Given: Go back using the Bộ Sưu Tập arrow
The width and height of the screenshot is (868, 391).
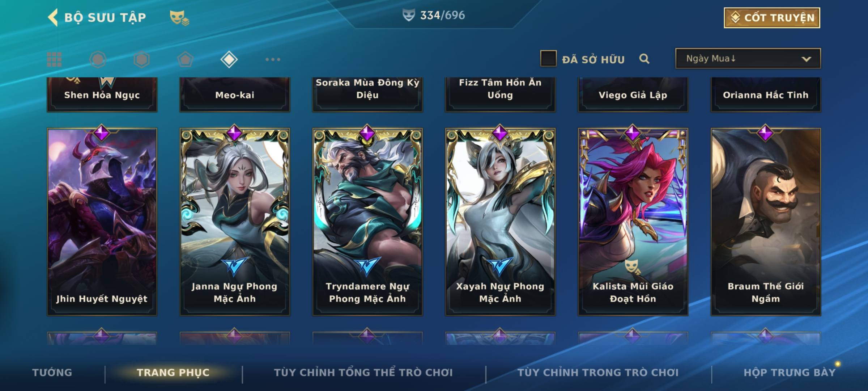Looking at the screenshot, I should (53, 17).
